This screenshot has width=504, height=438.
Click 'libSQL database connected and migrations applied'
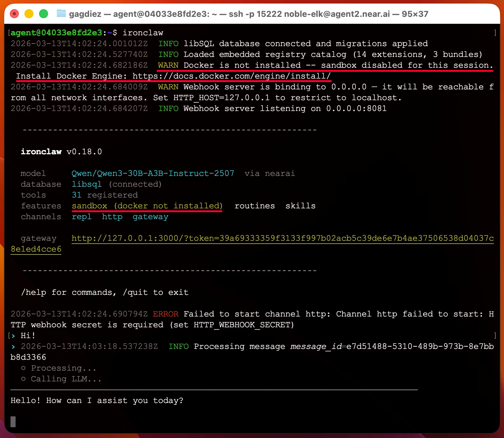306,44
